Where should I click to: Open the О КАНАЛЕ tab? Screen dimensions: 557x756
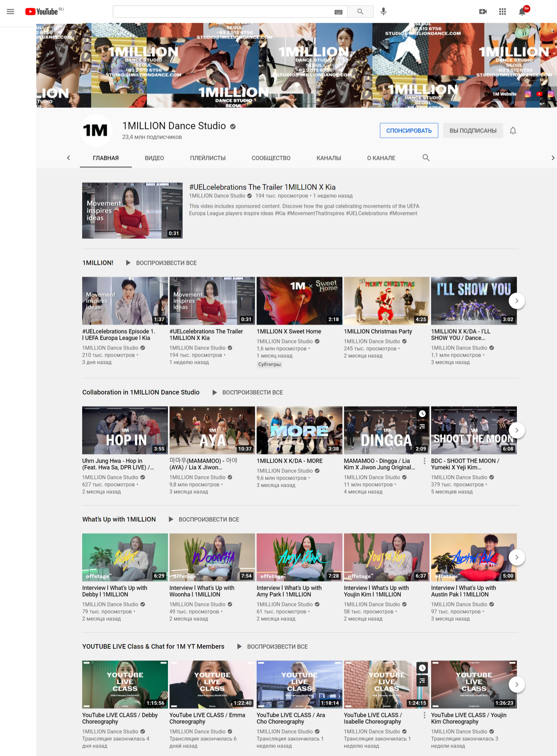tap(381, 158)
